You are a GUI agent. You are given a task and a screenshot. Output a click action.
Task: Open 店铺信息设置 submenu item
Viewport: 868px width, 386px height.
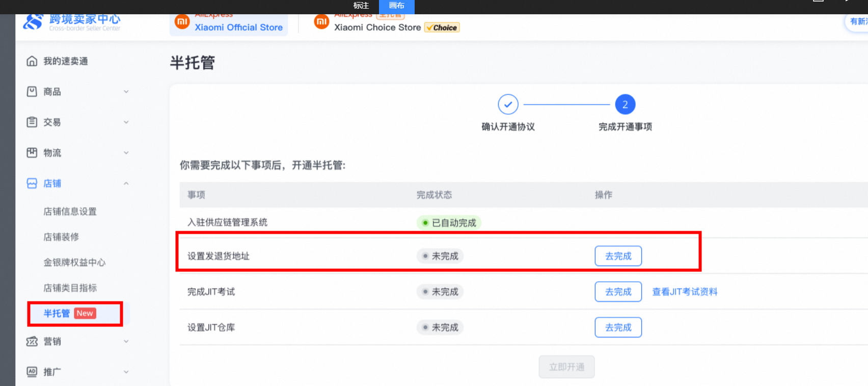(x=70, y=211)
